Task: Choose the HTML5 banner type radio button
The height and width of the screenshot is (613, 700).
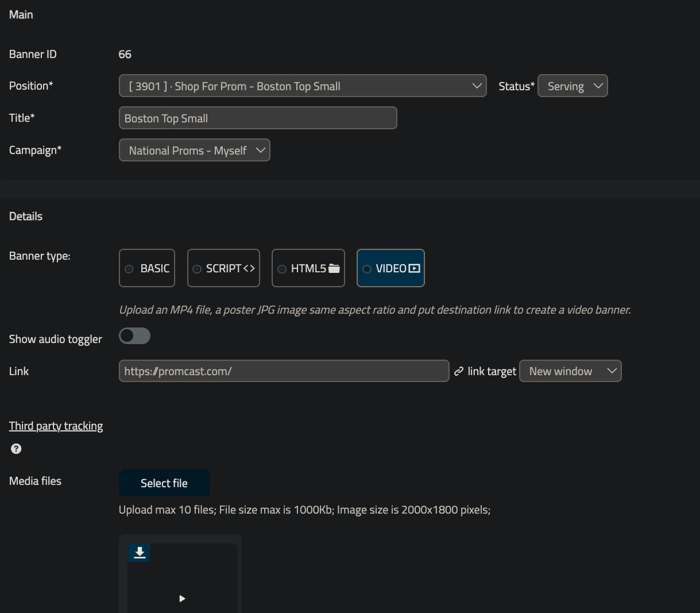Action: coord(282,269)
